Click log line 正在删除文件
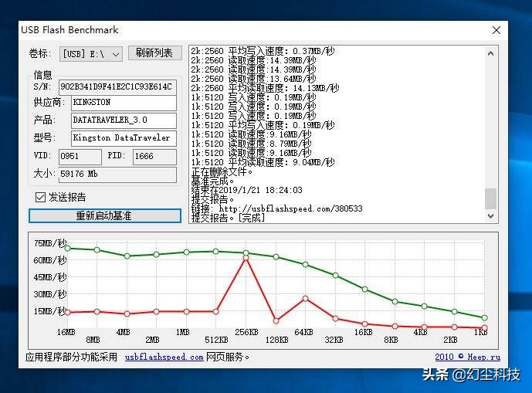 tap(222, 171)
